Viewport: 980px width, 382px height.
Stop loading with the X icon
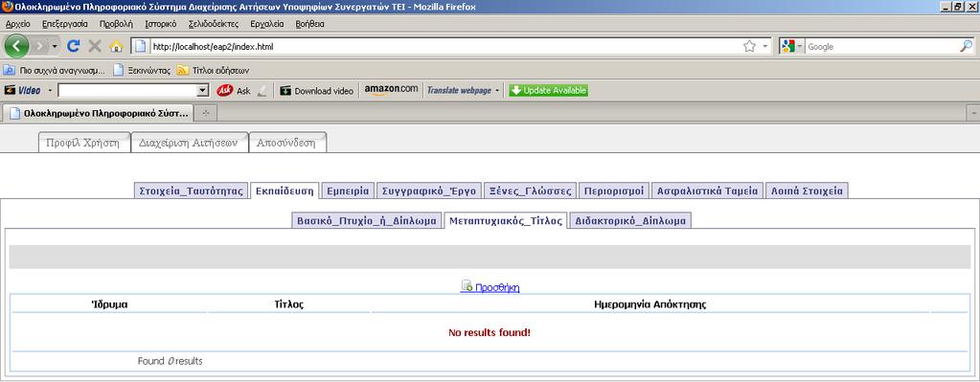pyautogui.click(x=95, y=46)
